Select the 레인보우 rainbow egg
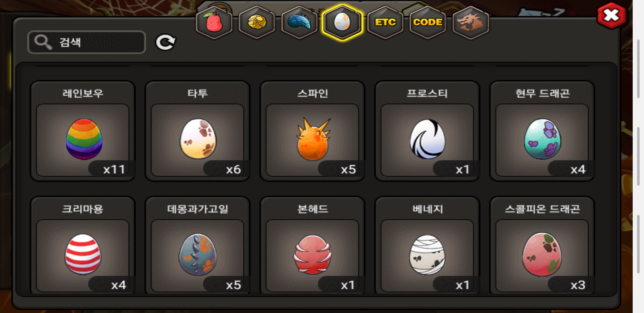 click(83, 131)
